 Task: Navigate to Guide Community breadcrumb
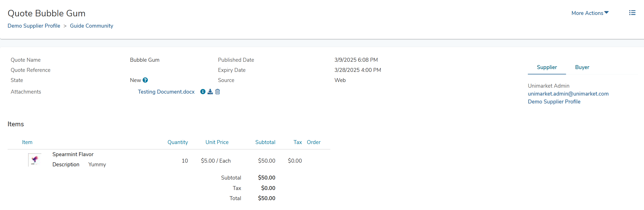[91, 26]
